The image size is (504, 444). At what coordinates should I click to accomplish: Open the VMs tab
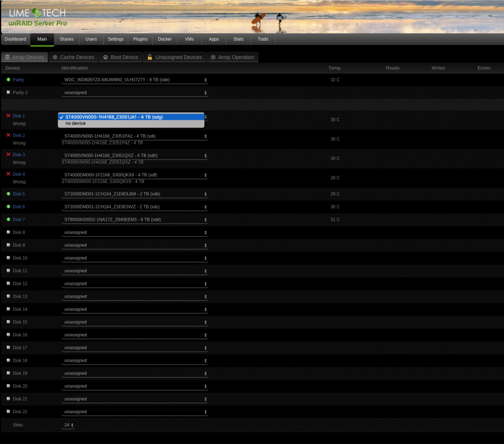pyautogui.click(x=190, y=39)
